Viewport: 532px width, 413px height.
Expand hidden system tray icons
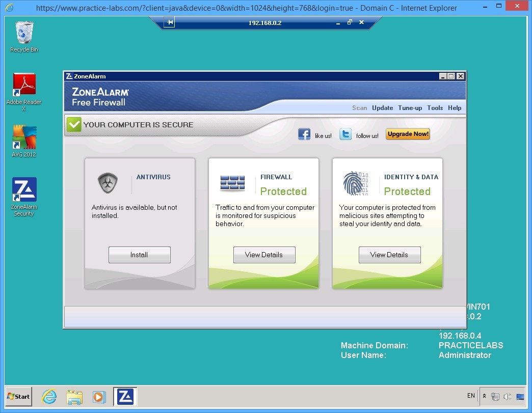pyautogui.click(x=485, y=396)
